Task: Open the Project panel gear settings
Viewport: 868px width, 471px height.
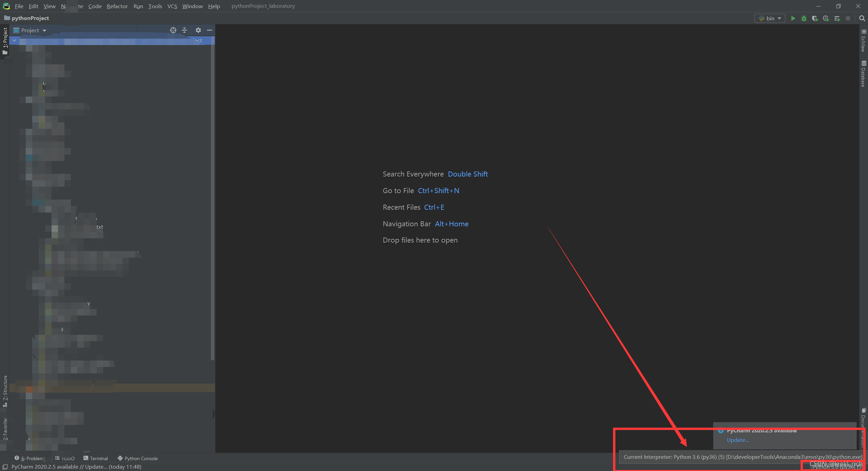Action: coord(198,30)
